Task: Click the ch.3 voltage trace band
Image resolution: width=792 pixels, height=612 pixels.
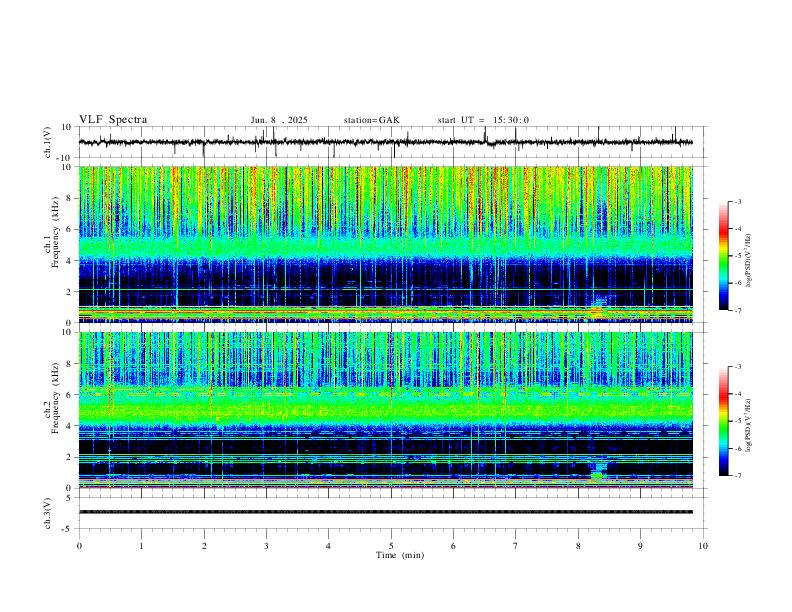Action: (x=385, y=512)
